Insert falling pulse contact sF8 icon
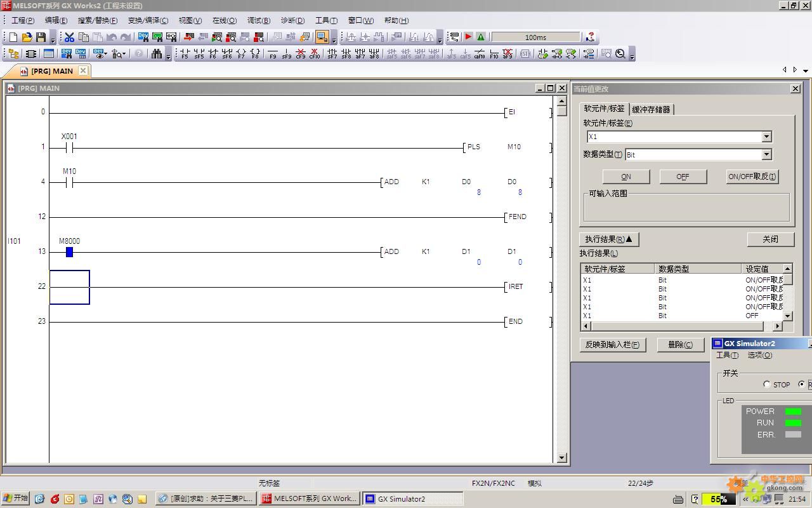The width and height of the screenshot is (812, 508). pos(346,54)
